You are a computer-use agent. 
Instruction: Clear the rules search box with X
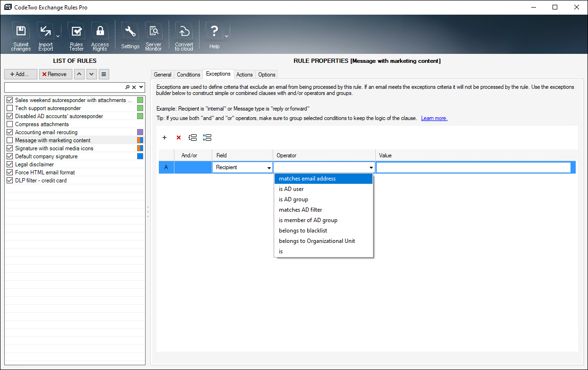(134, 87)
